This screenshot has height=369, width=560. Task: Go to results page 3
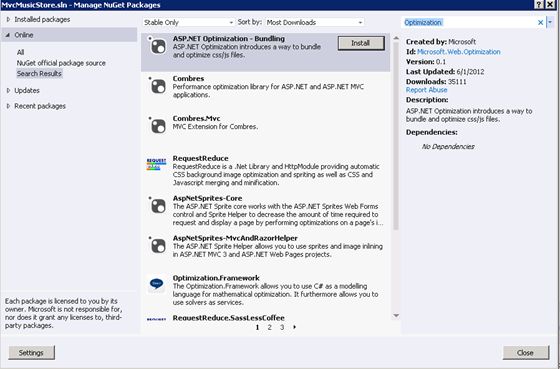tap(282, 327)
